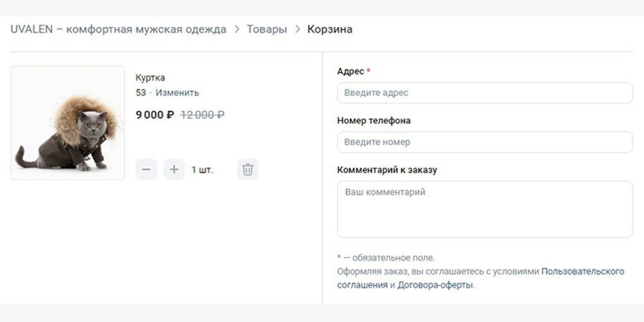Focus the Введите адрес field
This screenshot has height=322, width=644.
click(x=485, y=93)
